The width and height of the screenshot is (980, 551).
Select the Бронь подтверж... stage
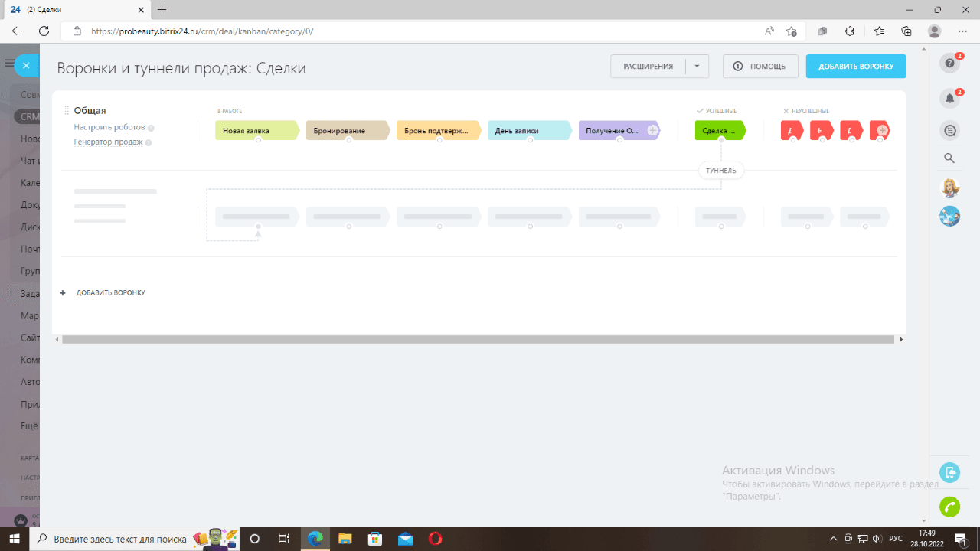point(439,131)
